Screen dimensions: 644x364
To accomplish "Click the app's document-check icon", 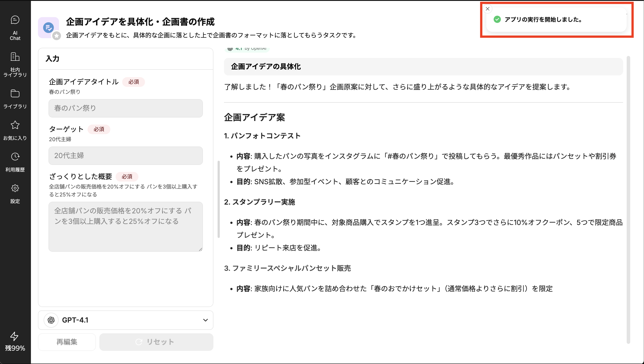I will click(x=48, y=27).
